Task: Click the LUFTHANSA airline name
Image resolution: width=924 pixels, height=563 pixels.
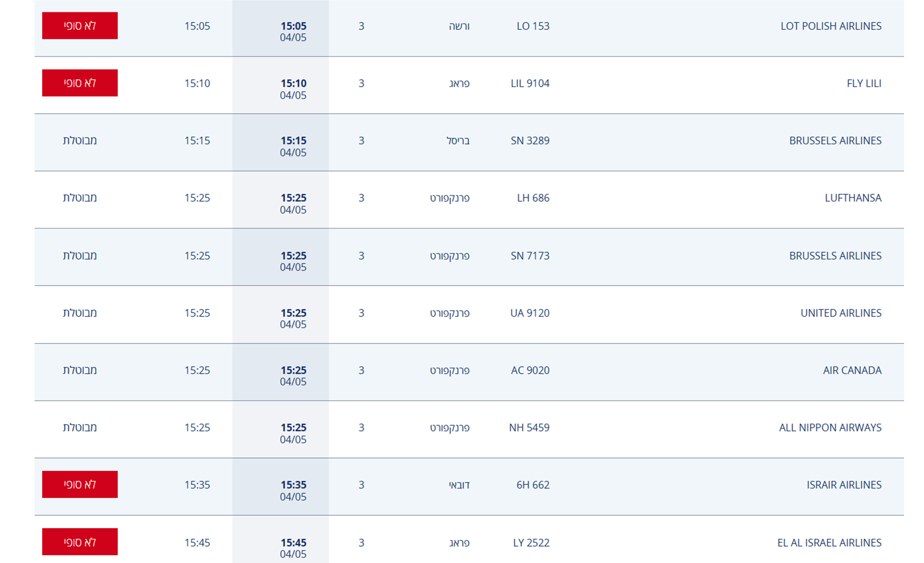Action: [x=853, y=198]
